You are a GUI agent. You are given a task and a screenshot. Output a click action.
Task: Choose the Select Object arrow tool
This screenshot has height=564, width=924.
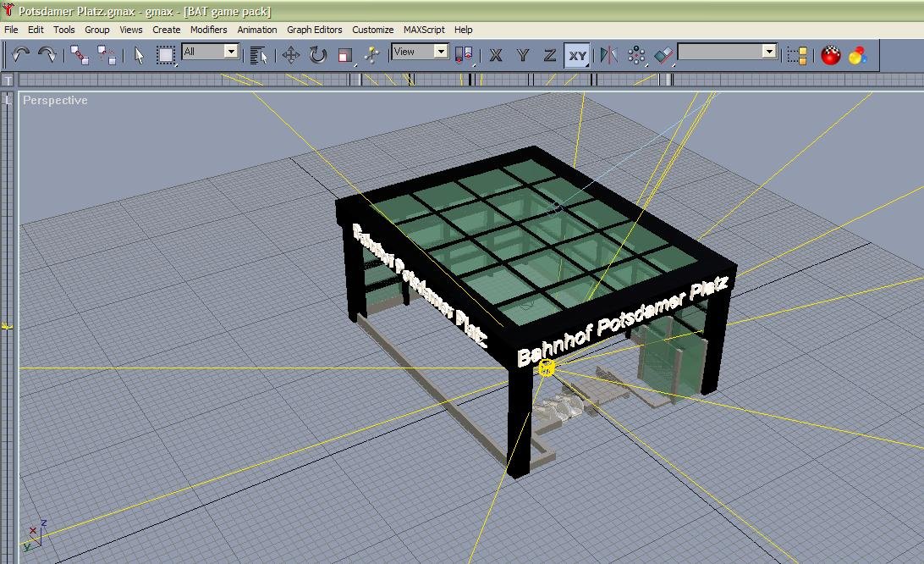point(139,55)
